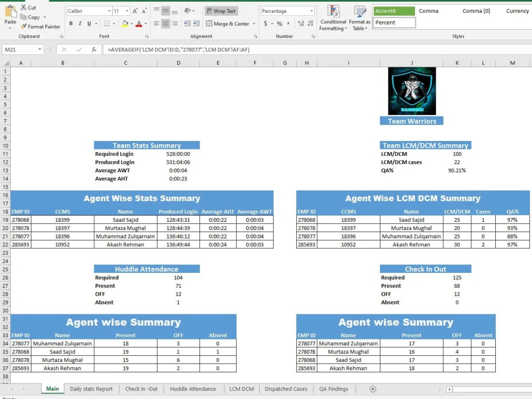Apply percent style icon

click(x=279, y=23)
